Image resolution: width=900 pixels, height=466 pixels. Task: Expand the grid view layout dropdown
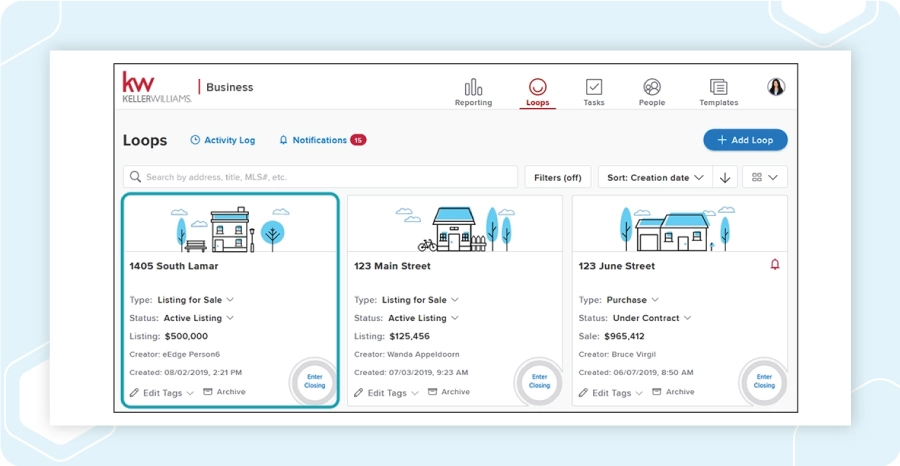pos(765,177)
